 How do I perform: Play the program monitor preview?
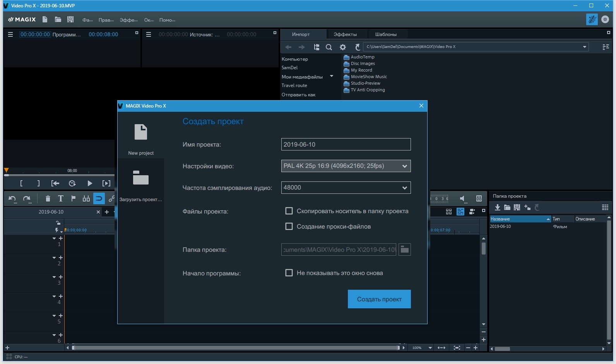[x=90, y=183]
